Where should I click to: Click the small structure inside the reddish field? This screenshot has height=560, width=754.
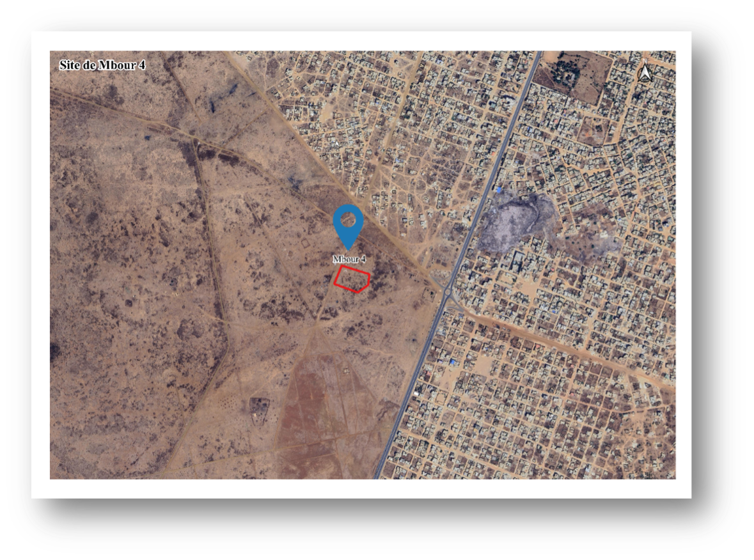click(346, 369)
